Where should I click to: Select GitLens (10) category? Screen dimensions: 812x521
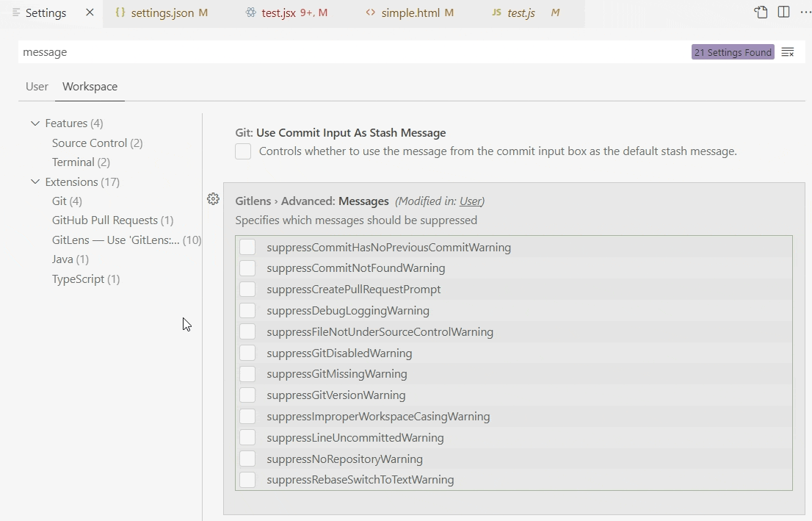pyautogui.click(x=126, y=240)
